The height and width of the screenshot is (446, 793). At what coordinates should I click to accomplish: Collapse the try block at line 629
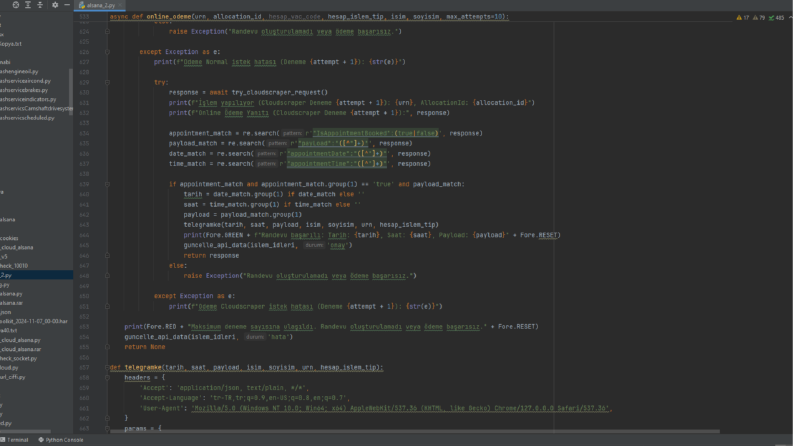click(107, 82)
